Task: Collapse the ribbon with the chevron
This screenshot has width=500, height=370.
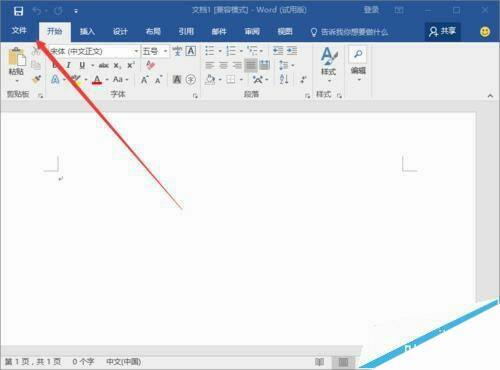Action: (490, 96)
